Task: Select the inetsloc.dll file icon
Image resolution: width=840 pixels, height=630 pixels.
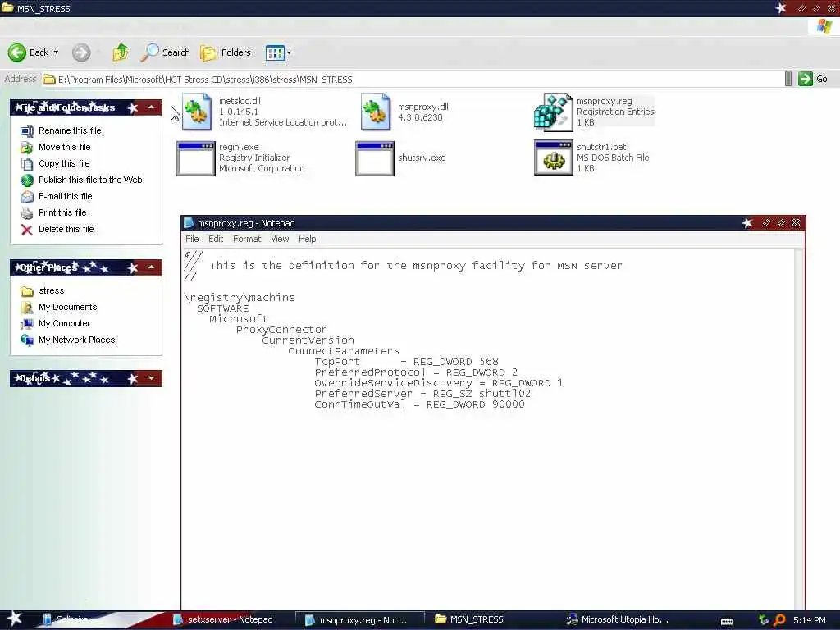Action: [x=197, y=112]
